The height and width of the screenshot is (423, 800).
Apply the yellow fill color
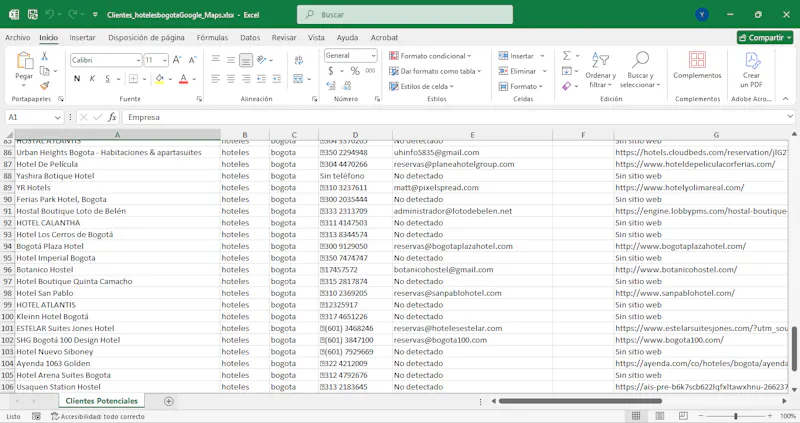[x=160, y=79]
